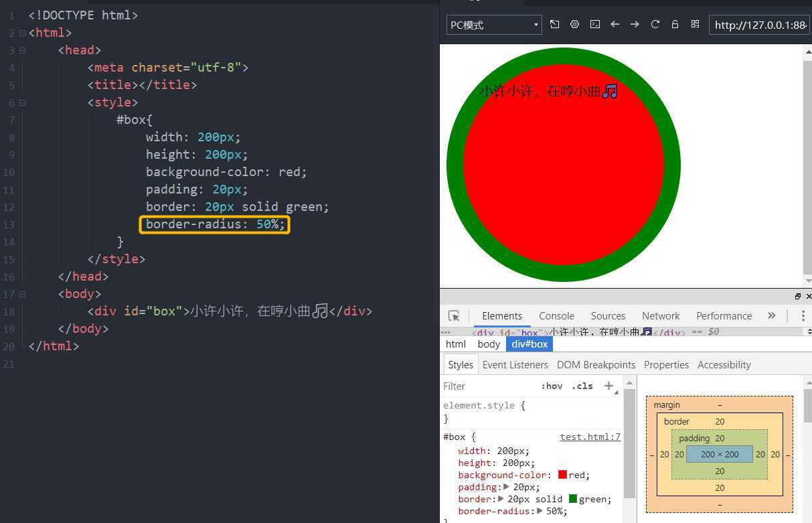The height and width of the screenshot is (523, 812).
Task: Open the Network tab
Action: pos(661,316)
